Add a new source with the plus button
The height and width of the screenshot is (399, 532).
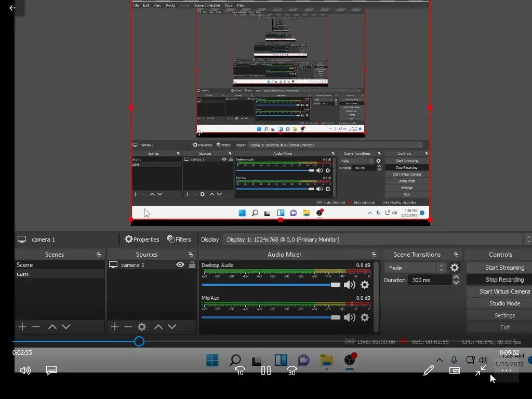115,327
